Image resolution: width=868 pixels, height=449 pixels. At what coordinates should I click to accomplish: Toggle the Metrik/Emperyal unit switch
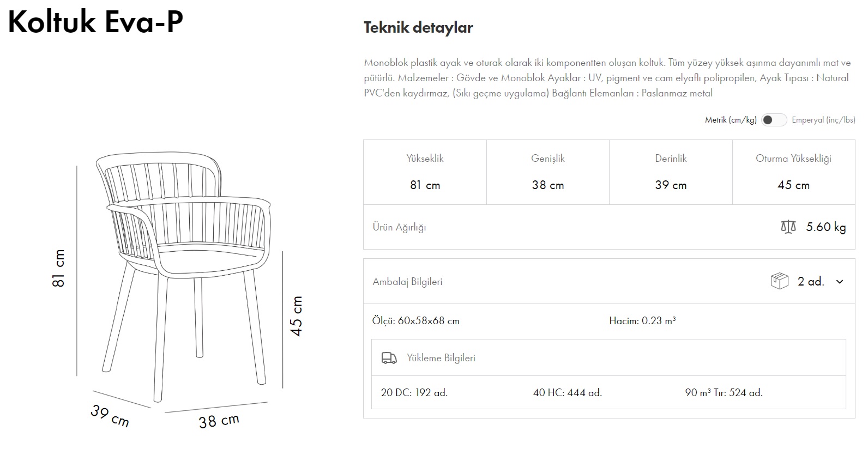[774, 120]
